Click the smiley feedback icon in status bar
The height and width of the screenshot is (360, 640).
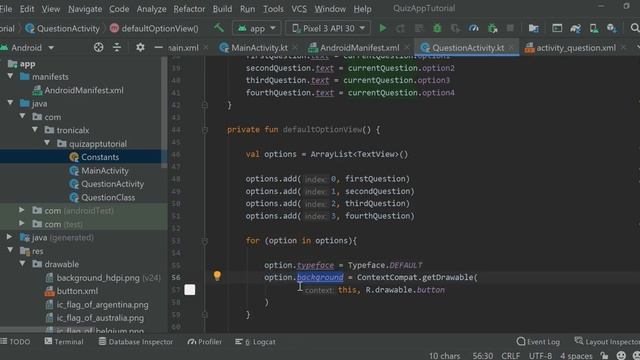[621, 356]
